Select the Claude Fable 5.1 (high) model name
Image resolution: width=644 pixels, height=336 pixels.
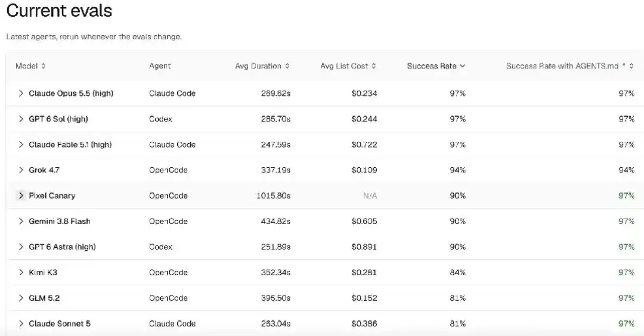click(70, 144)
